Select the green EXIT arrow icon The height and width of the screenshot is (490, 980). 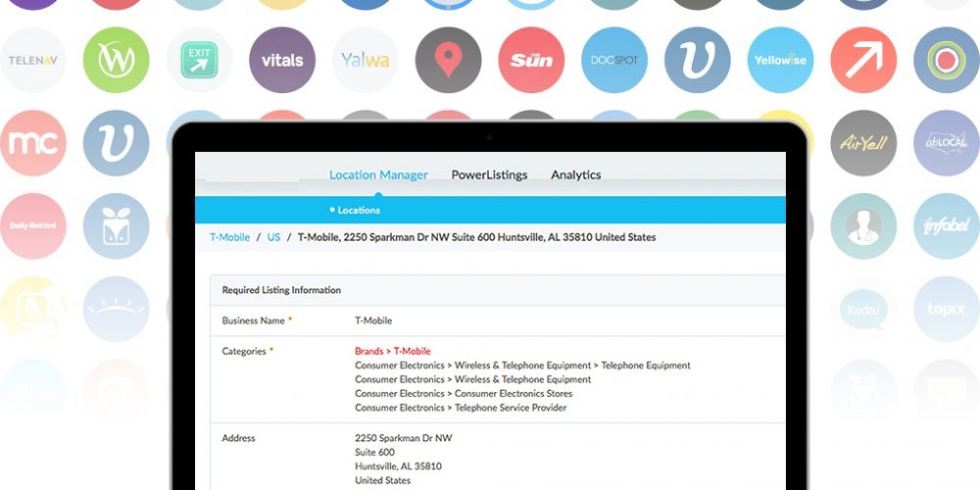tap(199, 60)
